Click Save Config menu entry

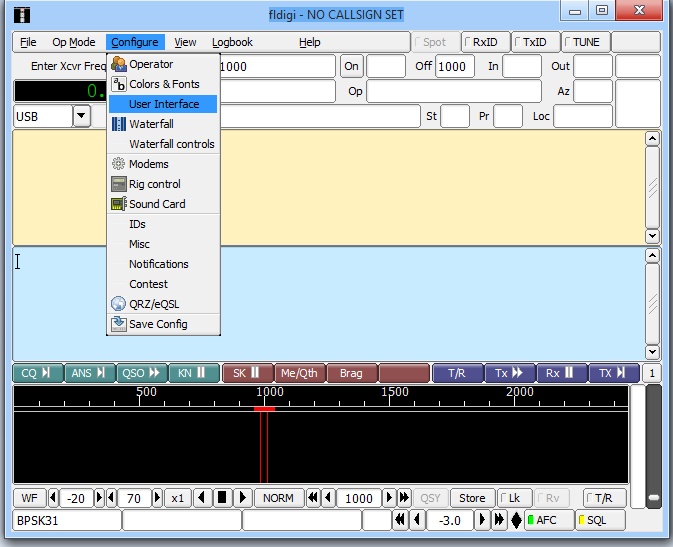tap(157, 324)
